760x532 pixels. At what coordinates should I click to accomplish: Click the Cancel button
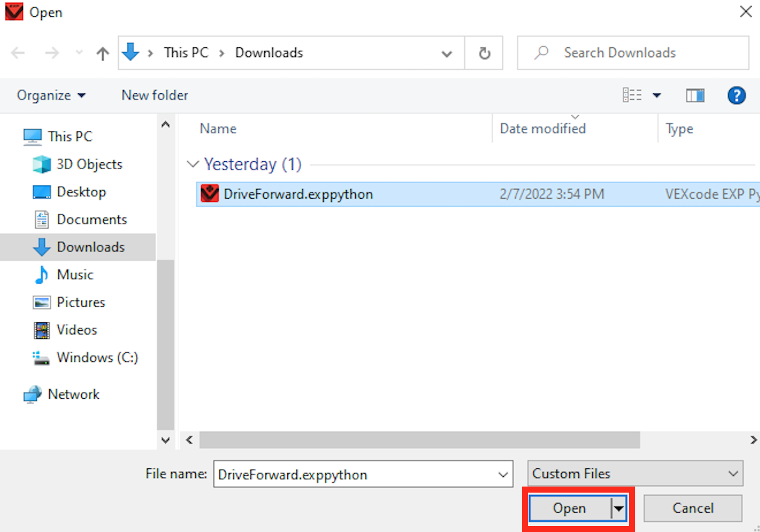(x=693, y=508)
